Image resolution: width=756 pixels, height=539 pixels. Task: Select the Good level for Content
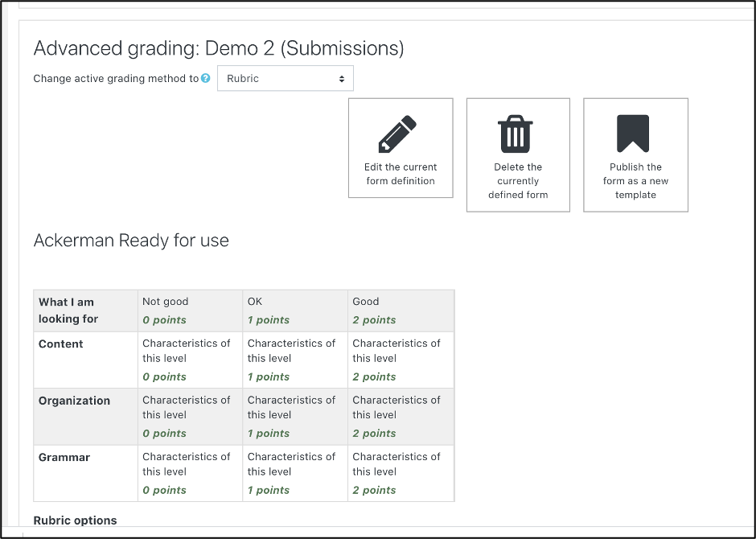pos(400,359)
